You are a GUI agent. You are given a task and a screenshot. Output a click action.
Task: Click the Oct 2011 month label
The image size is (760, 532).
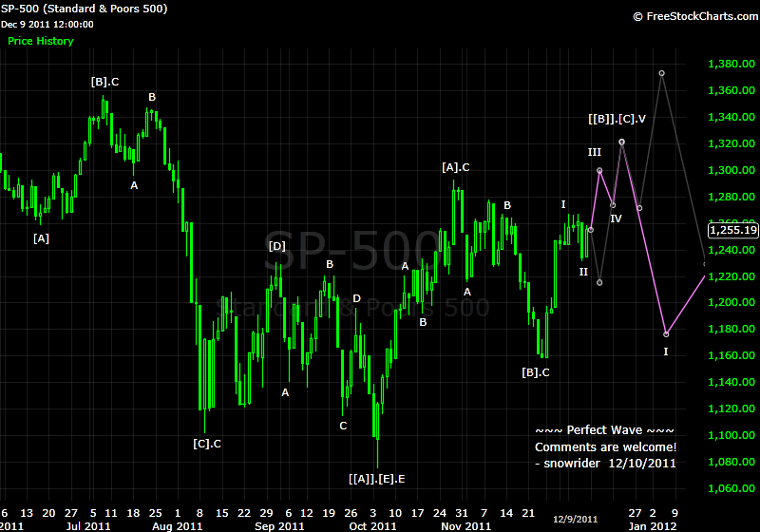coord(372,526)
